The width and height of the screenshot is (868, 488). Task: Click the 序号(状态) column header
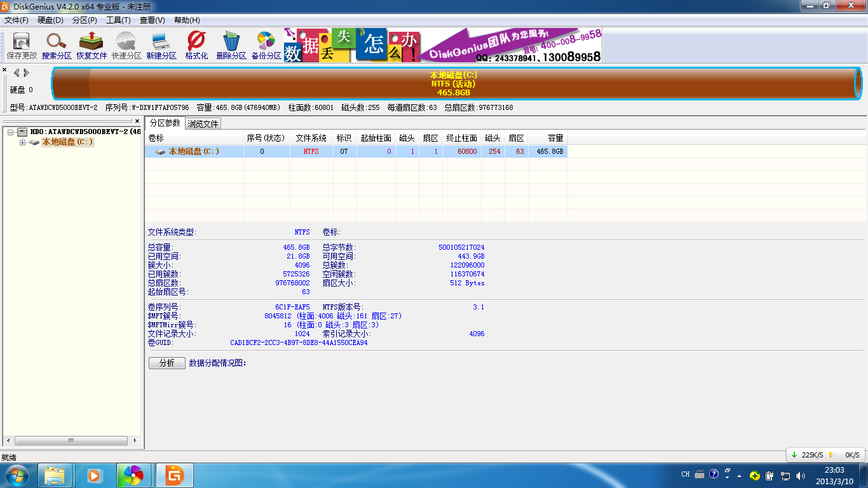[266, 138]
